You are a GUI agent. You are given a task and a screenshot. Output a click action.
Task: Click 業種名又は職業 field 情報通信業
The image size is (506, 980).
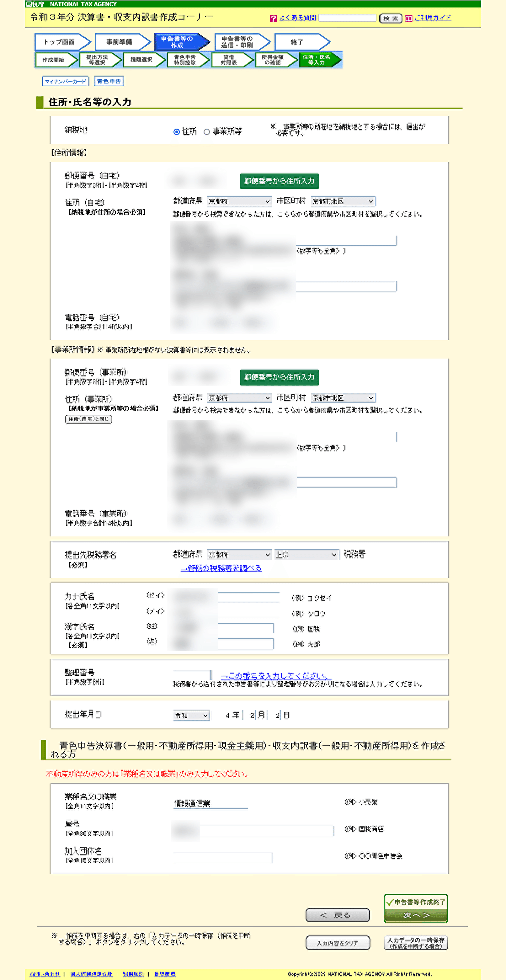[x=210, y=803]
